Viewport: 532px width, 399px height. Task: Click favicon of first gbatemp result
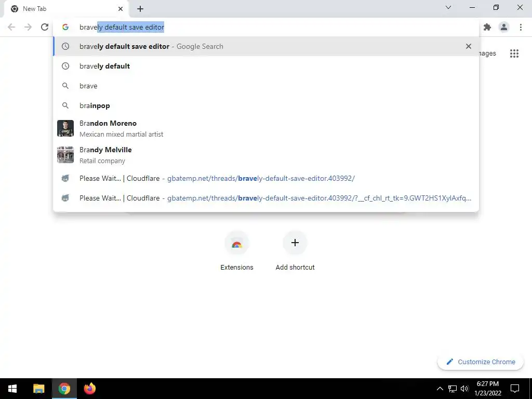click(x=65, y=179)
